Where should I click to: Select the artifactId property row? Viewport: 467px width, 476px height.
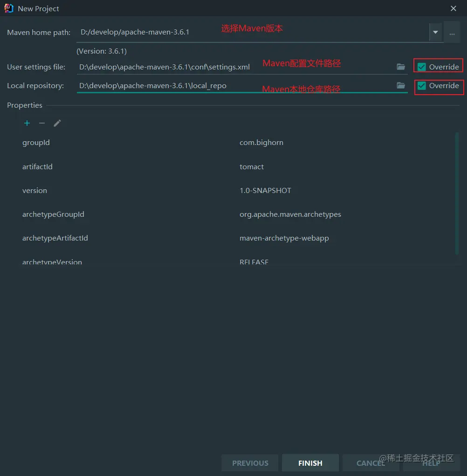click(x=237, y=166)
